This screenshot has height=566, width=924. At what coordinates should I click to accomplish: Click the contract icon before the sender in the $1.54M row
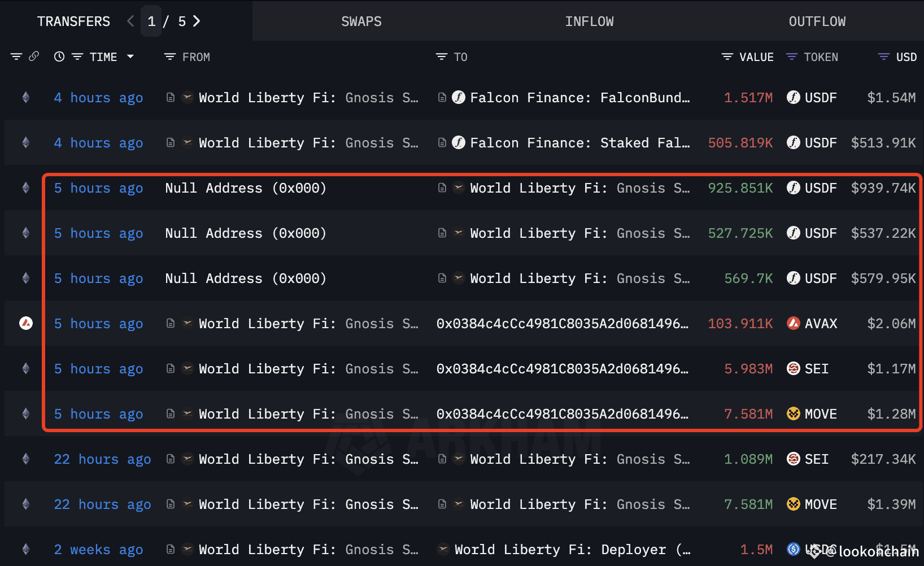(x=171, y=97)
